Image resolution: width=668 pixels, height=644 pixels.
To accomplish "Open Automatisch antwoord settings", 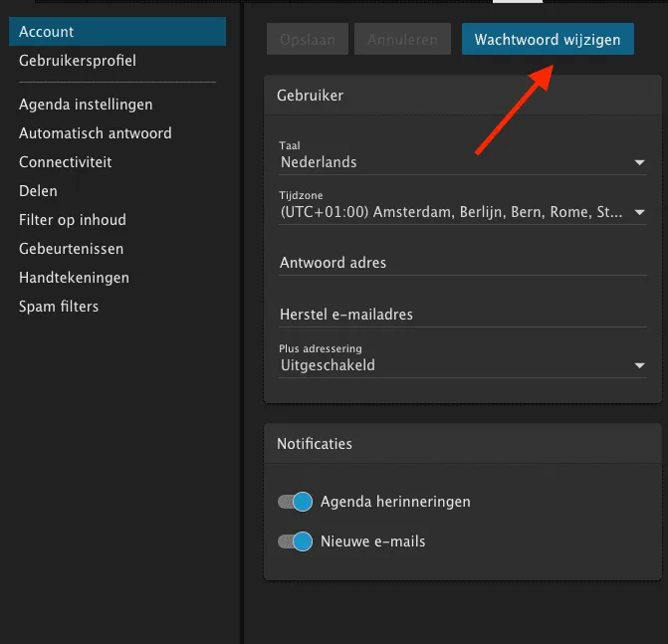I will [95, 133].
